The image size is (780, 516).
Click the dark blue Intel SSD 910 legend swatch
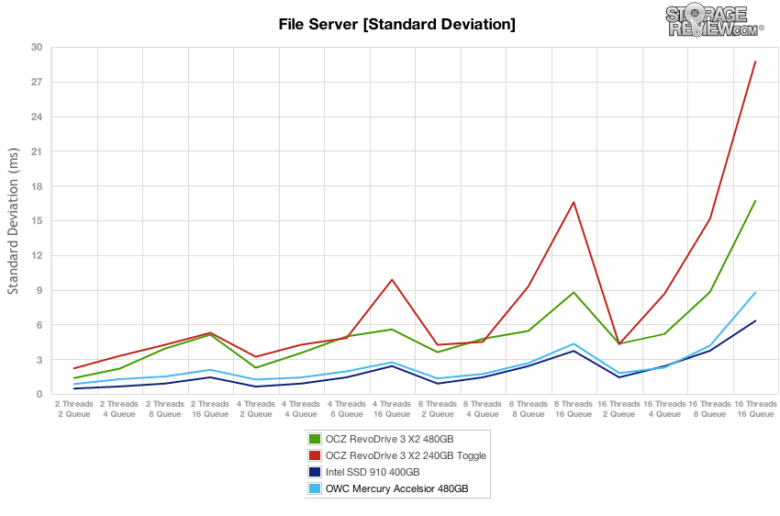click(x=314, y=472)
